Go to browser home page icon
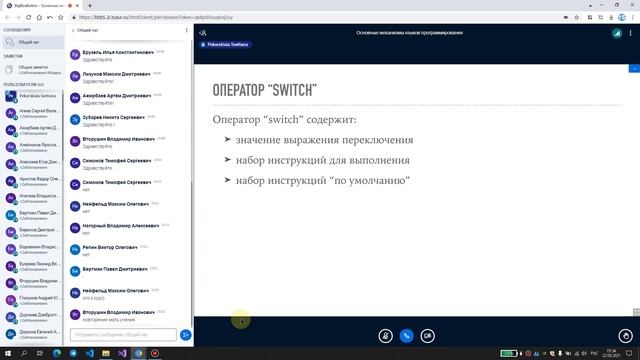 39,18
